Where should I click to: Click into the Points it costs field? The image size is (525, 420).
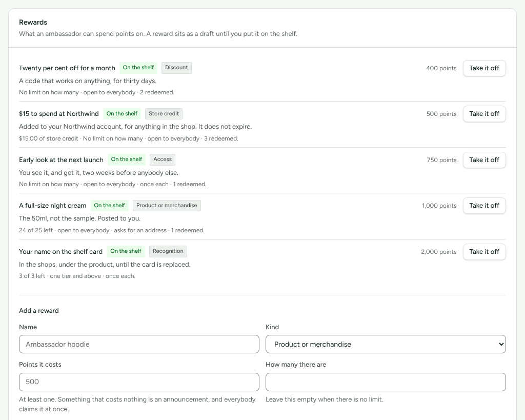[139, 382]
